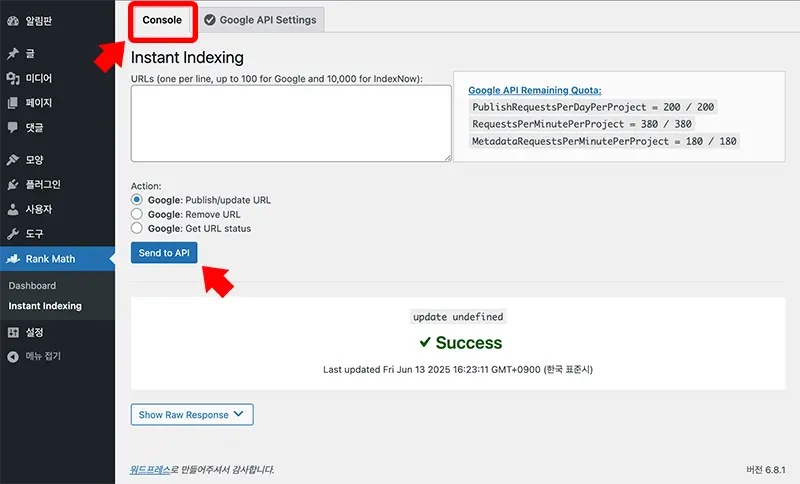Open 글 posts menu item
Image resolution: width=800 pixels, height=484 pixels.
58,53
